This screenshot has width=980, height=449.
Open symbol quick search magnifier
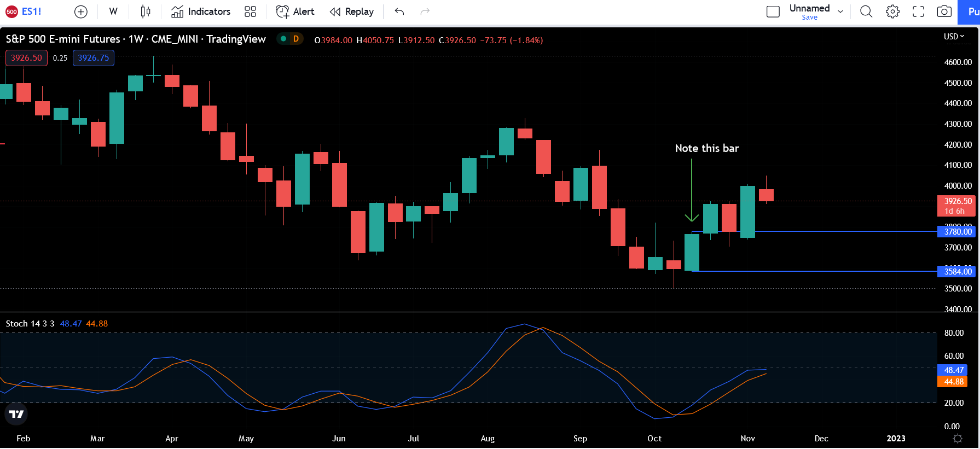tap(866, 11)
